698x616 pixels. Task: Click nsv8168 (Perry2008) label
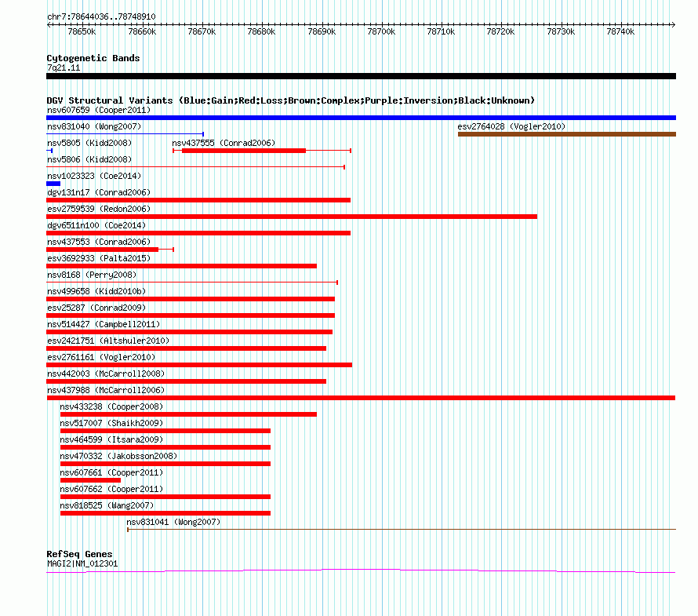click(x=92, y=275)
